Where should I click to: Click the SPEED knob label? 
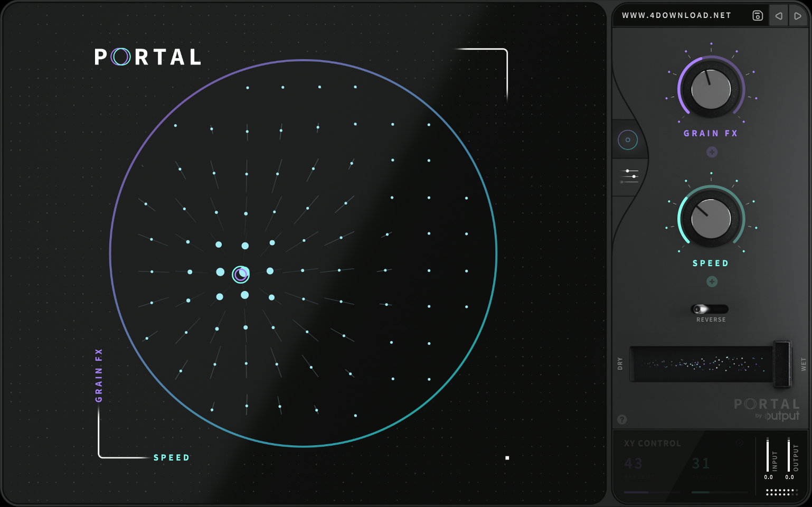pos(711,263)
